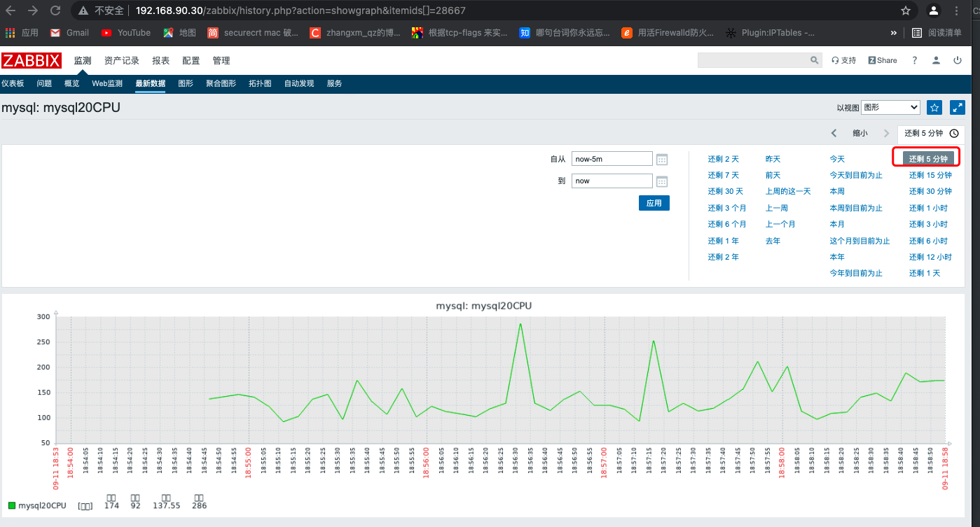The width and height of the screenshot is (980, 527).
Task: Open calendar picker beside the 到 field
Action: click(662, 181)
